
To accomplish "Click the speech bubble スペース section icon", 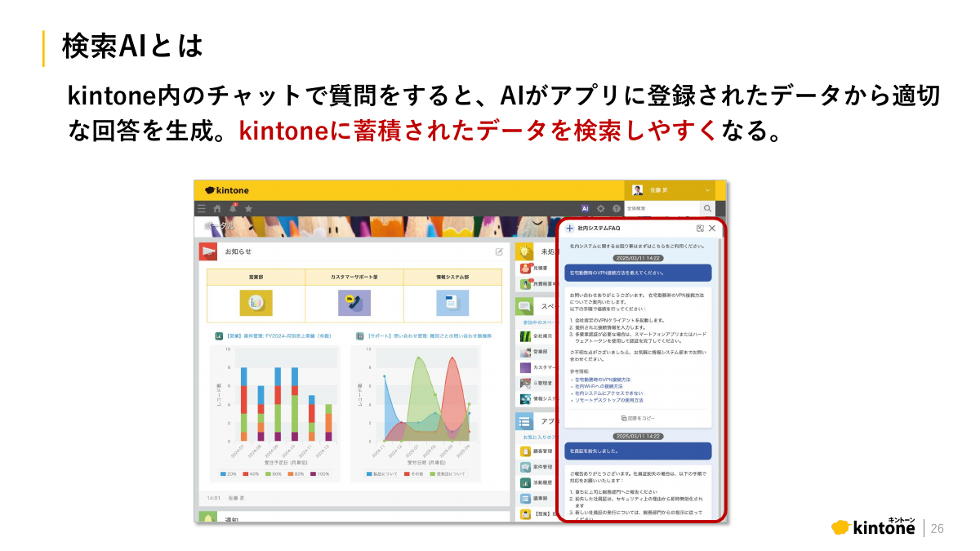I will click(x=524, y=306).
